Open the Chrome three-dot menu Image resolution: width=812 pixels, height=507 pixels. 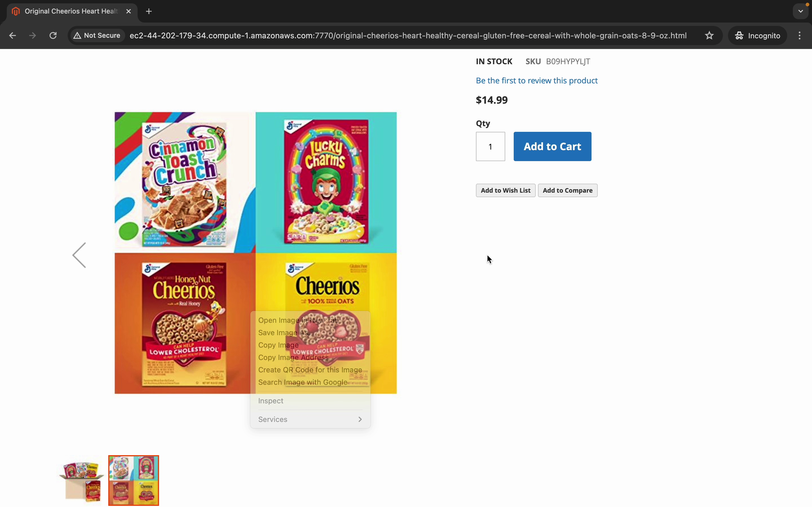(x=800, y=35)
